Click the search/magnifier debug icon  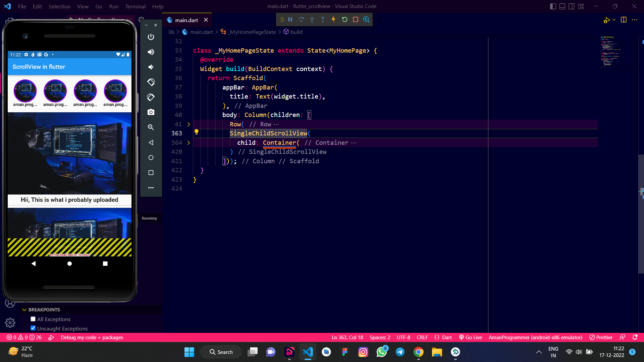[x=366, y=19]
